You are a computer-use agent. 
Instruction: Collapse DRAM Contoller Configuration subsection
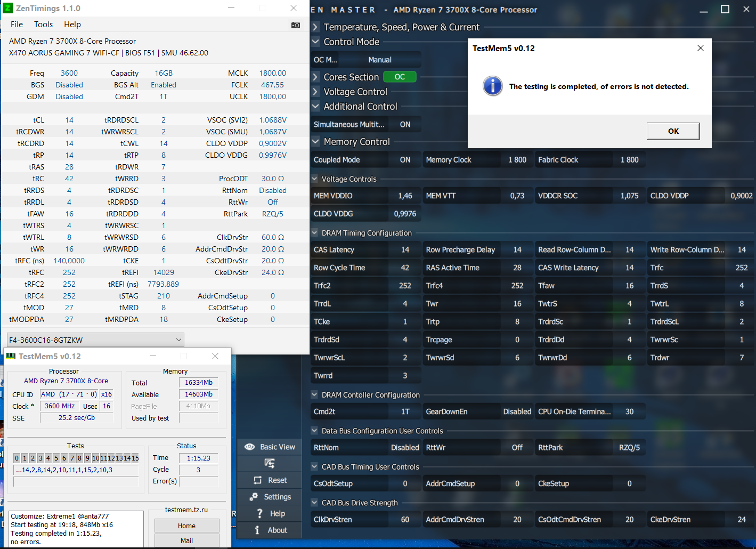click(x=314, y=395)
